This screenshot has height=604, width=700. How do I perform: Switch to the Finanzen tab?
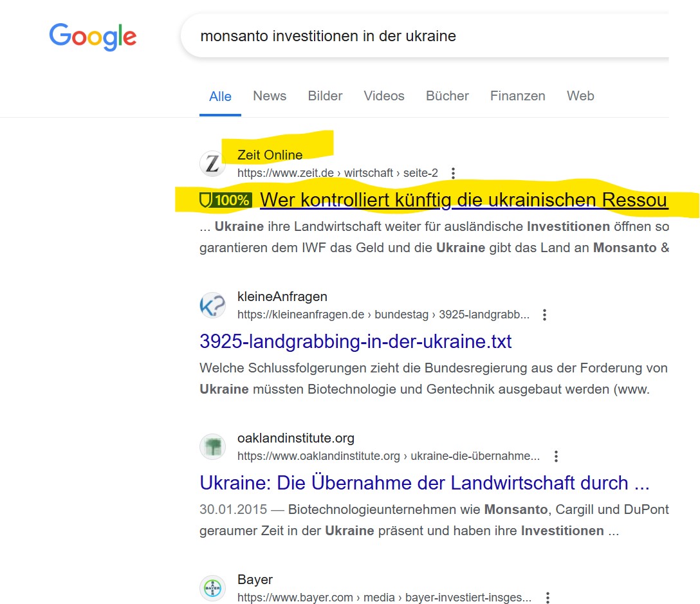coord(518,96)
